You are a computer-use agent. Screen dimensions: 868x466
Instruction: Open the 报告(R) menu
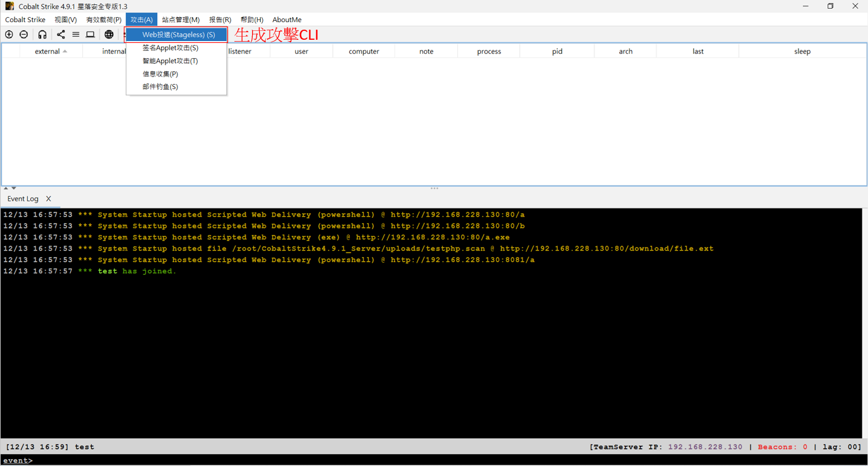click(220, 20)
